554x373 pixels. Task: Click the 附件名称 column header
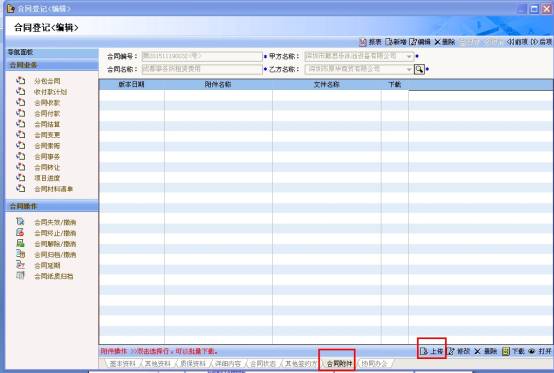click(218, 84)
